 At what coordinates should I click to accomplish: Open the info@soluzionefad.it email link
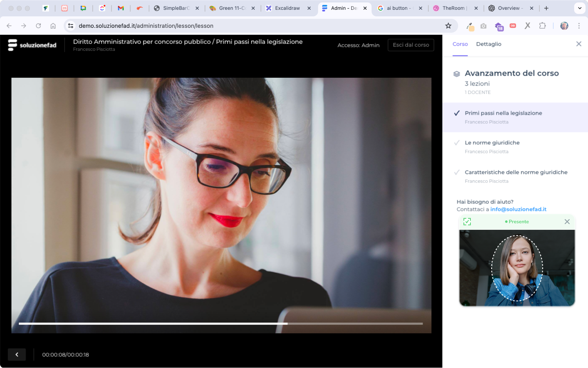point(518,209)
